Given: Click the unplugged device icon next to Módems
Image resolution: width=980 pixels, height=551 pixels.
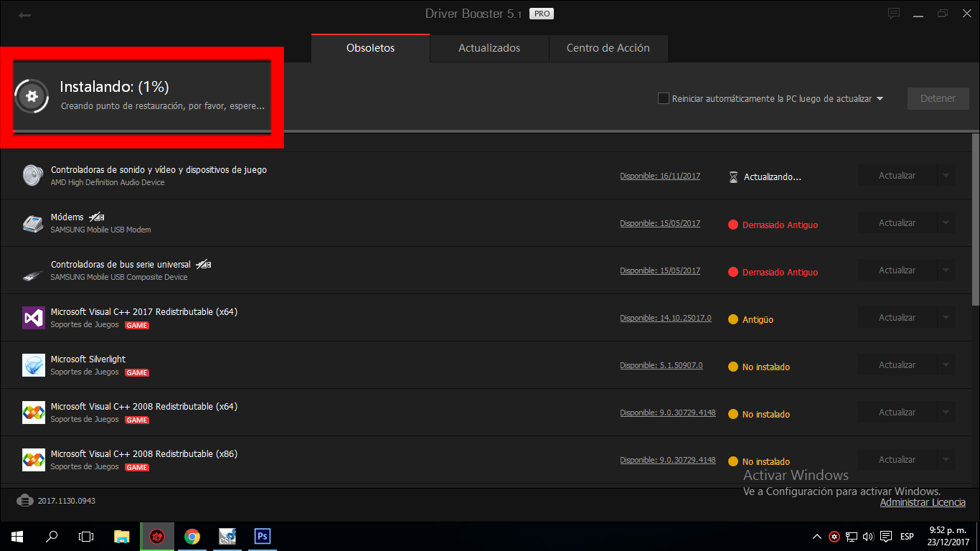Looking at the screenshot, I should [97, 217].
